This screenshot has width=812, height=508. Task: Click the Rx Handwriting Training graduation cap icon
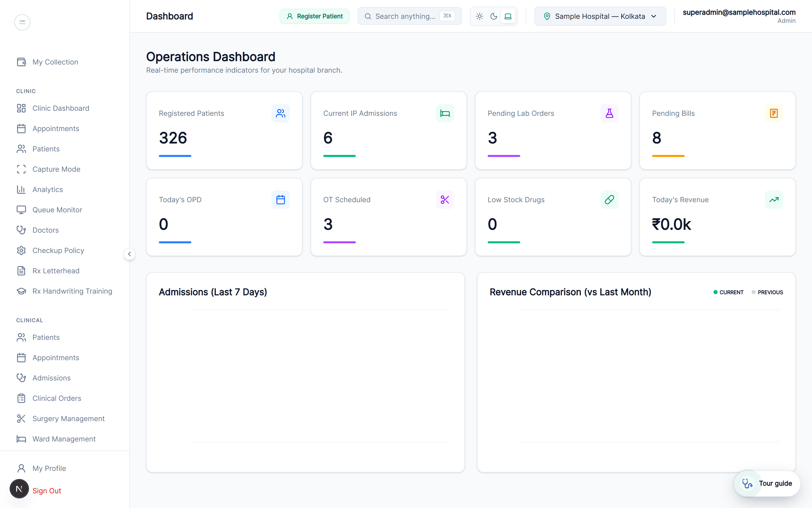point(22,291)
